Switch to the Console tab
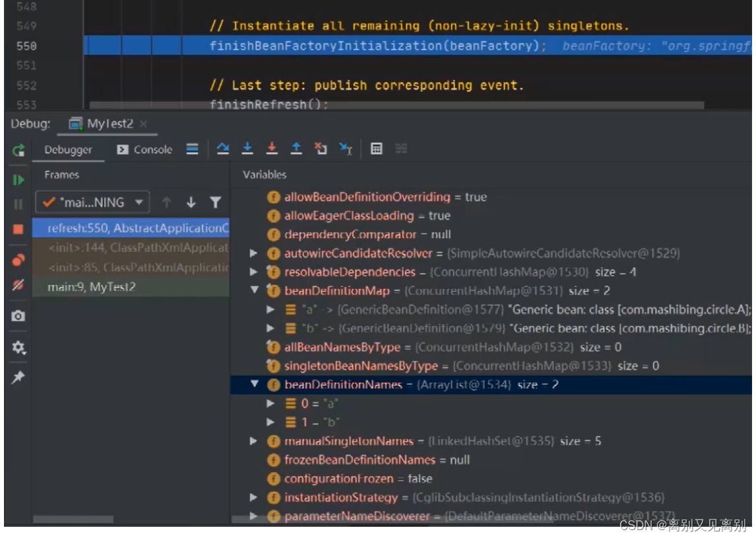Image resolution: width=756 pixels, height=538 pixels. coord(144,150)
